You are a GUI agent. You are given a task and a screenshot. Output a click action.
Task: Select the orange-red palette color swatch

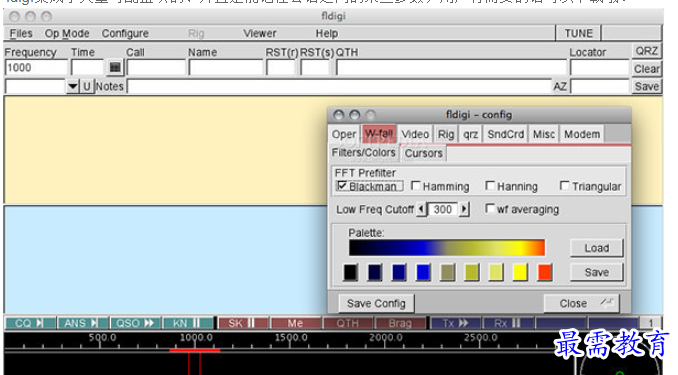coord(545,272)
